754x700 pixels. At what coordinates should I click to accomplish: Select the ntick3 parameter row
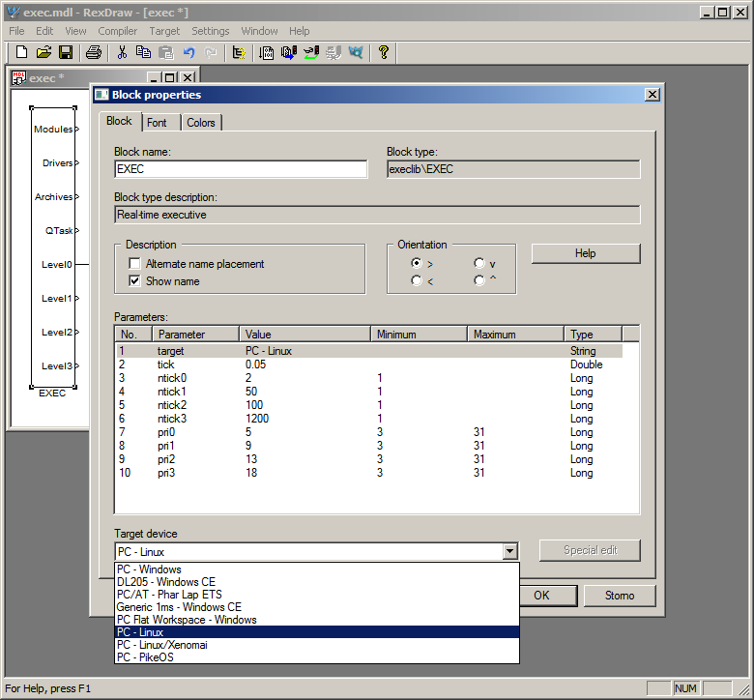click(369, 418)
